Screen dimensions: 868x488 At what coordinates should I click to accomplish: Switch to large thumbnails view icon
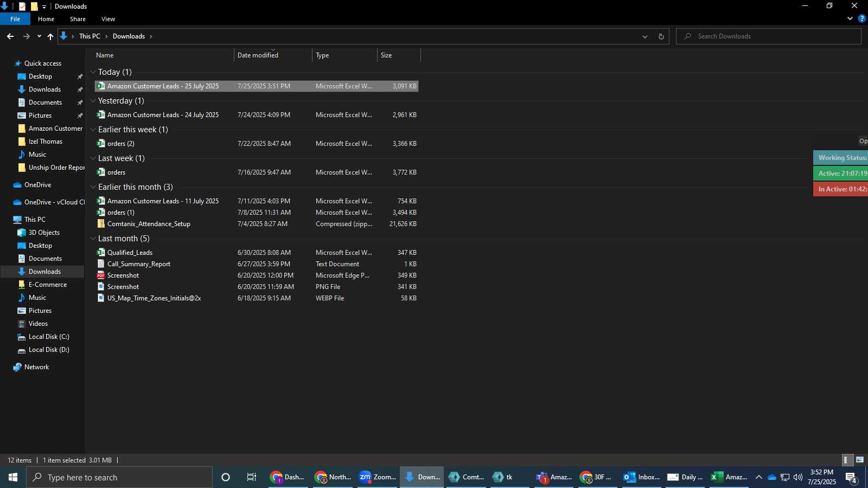(x=860, y=460)
